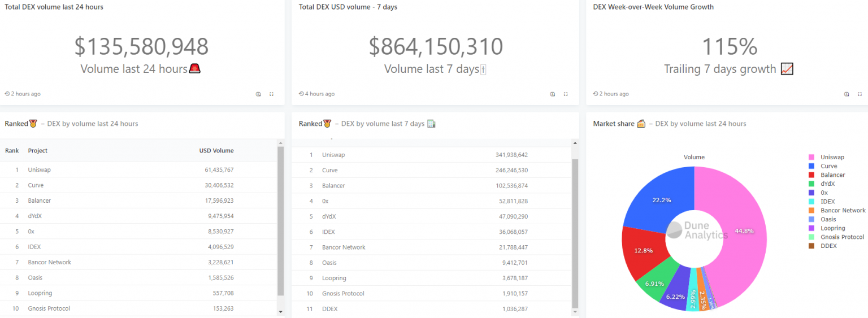Click refresh clock icon in 24 hours panel
This screenshot has width=868, height=318.
point(7,94)
